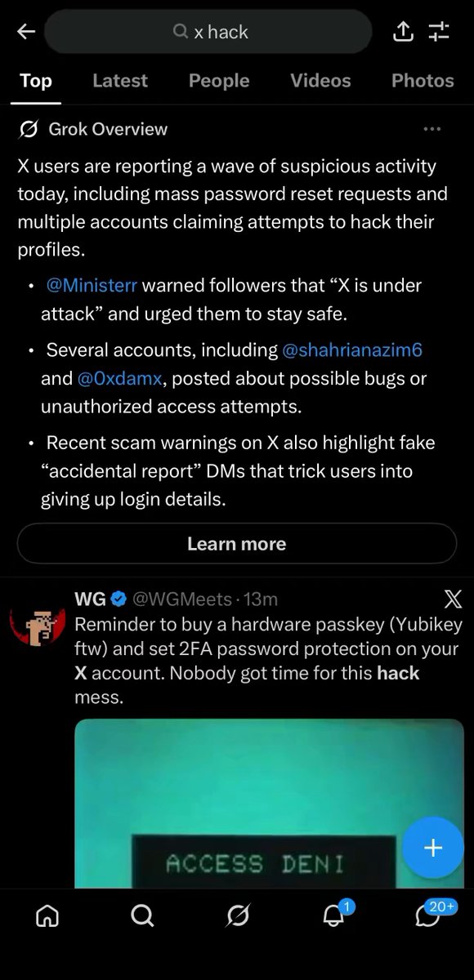Open the search filter settings icon
The width and height of the screenshot is (474, 980).
(439, 32)
